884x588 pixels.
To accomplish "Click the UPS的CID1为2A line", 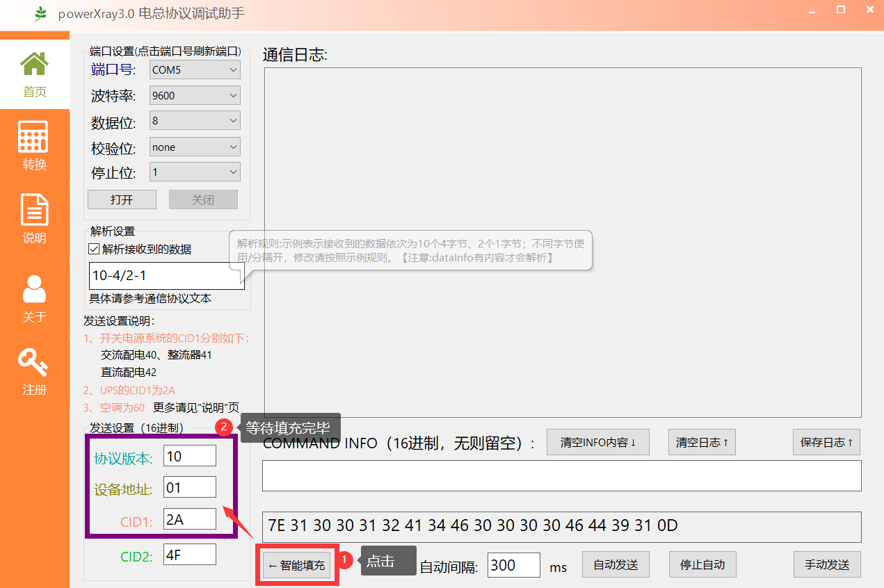I will tap(129, 391).
